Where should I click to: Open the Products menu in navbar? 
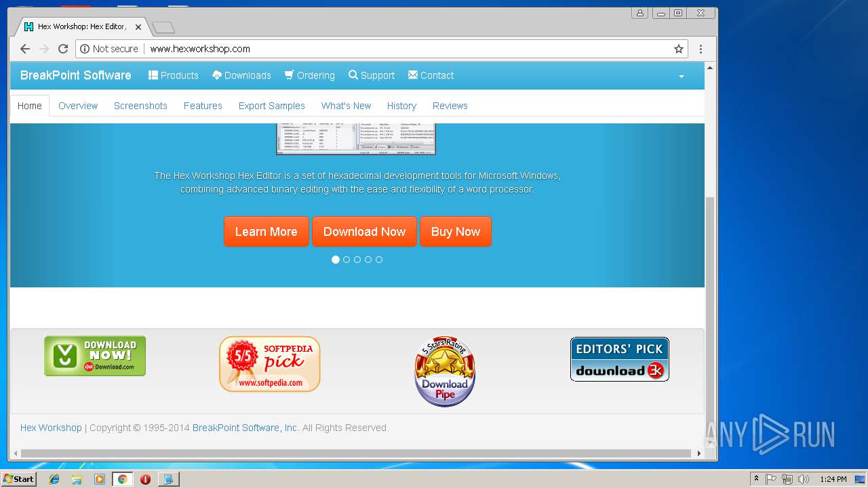(x=174, y=75)
